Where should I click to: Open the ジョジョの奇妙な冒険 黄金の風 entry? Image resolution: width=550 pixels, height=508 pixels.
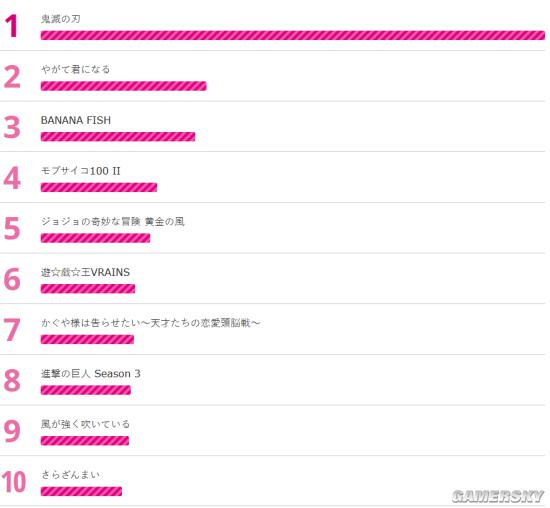coord(113,221)
